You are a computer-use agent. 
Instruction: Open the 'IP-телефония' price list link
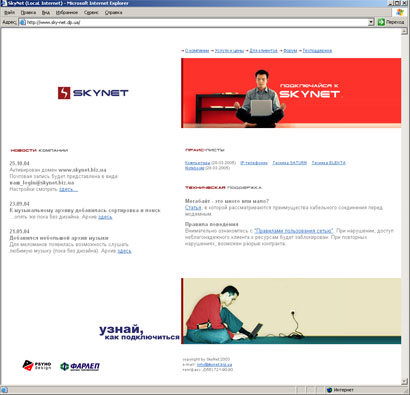point(254,163)
